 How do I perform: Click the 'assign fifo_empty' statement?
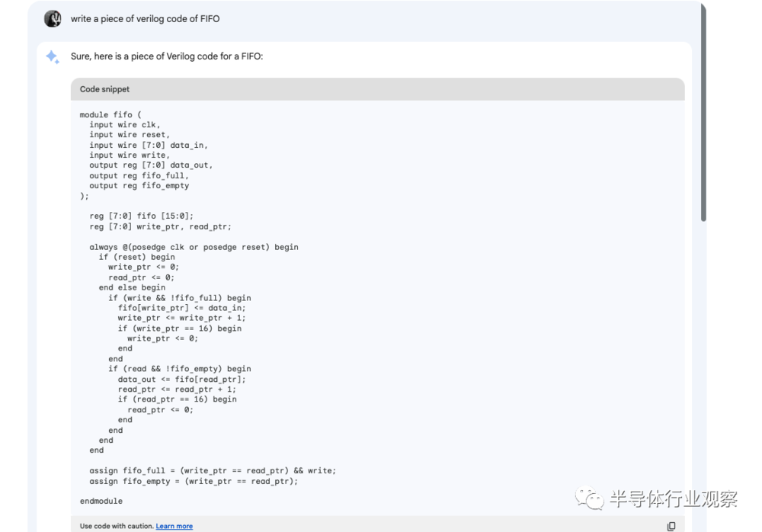point(194,481)
